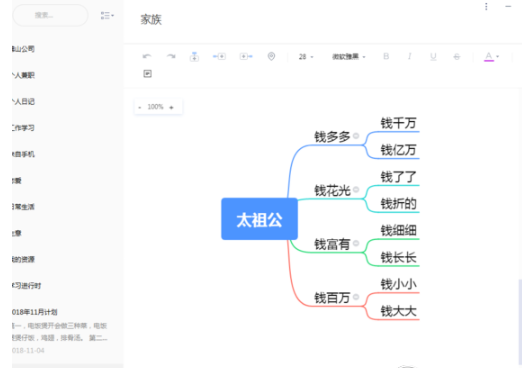Zoom in with the plus button
Screen dimensions: 522x368
tap(171, 107)
